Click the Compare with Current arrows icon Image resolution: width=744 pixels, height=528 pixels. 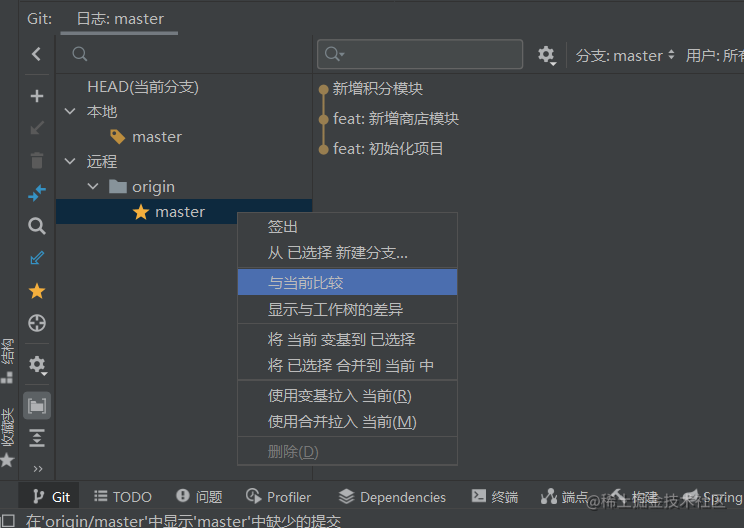tap(37, 193)
